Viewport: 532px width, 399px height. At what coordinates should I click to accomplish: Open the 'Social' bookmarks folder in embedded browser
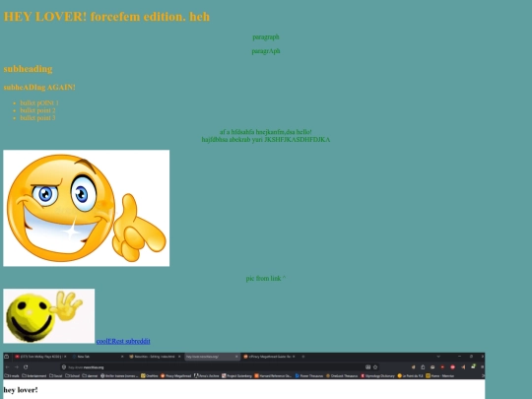pos(55,376)
